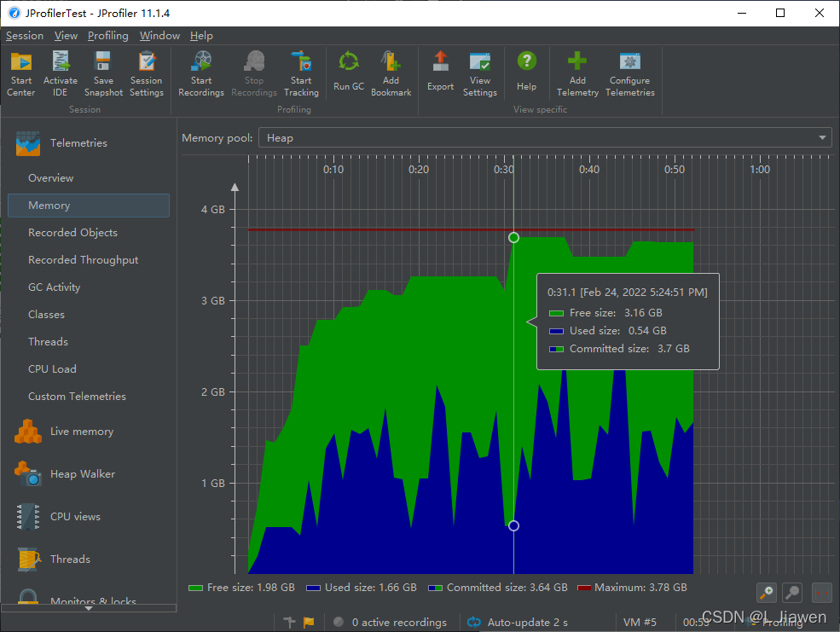Click 'Auto-update 2 s' status text

[528, 623]
